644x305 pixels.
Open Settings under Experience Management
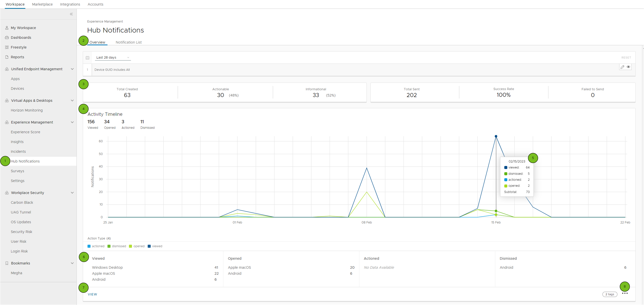click(x=17, y=181)
